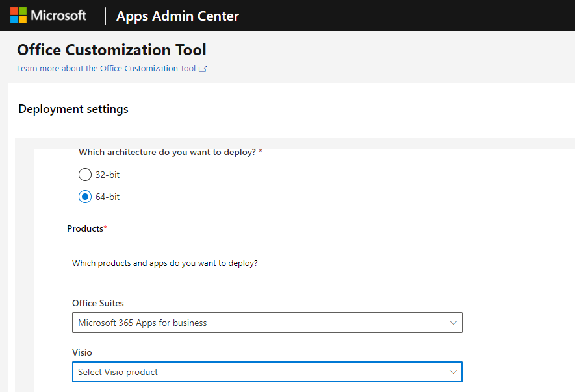
Task: Click the 32-bit option label
Action: 107,175
